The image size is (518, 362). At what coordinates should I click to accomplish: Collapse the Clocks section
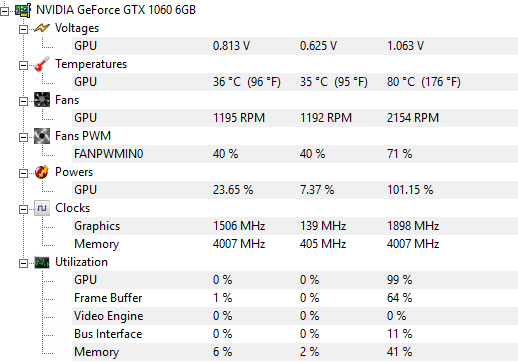tap(23, 210)
